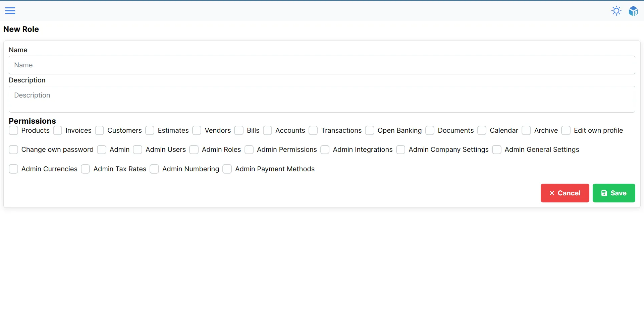The image size is (644, 312).
Task: Enable the Products permission checkbox
Action: [x=13, y=130]
